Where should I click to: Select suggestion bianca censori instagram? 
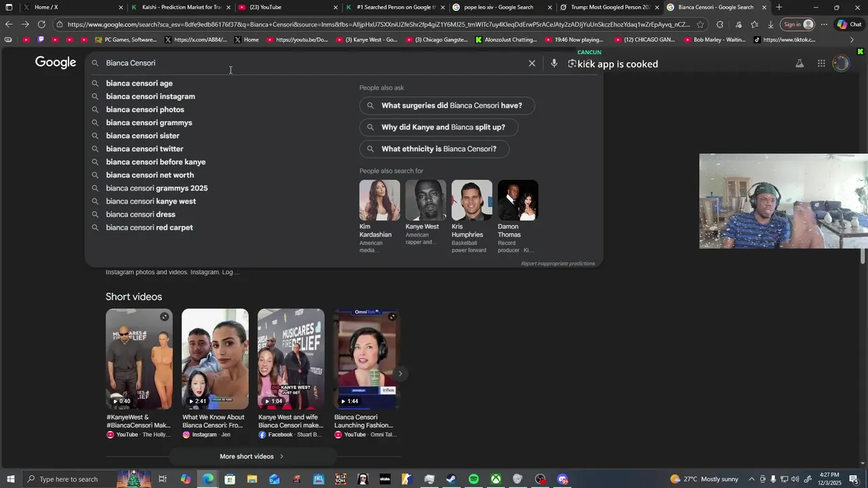[151, 96]
